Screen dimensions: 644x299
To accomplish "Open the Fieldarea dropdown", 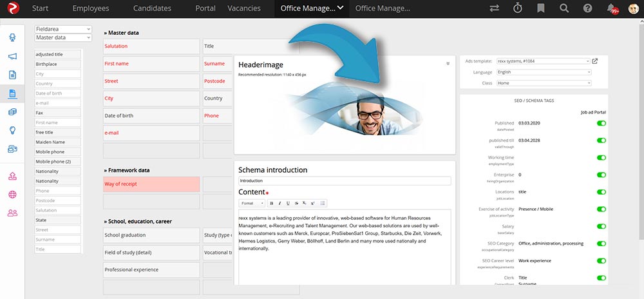I will pyautogui.click(x=63, y=29).
